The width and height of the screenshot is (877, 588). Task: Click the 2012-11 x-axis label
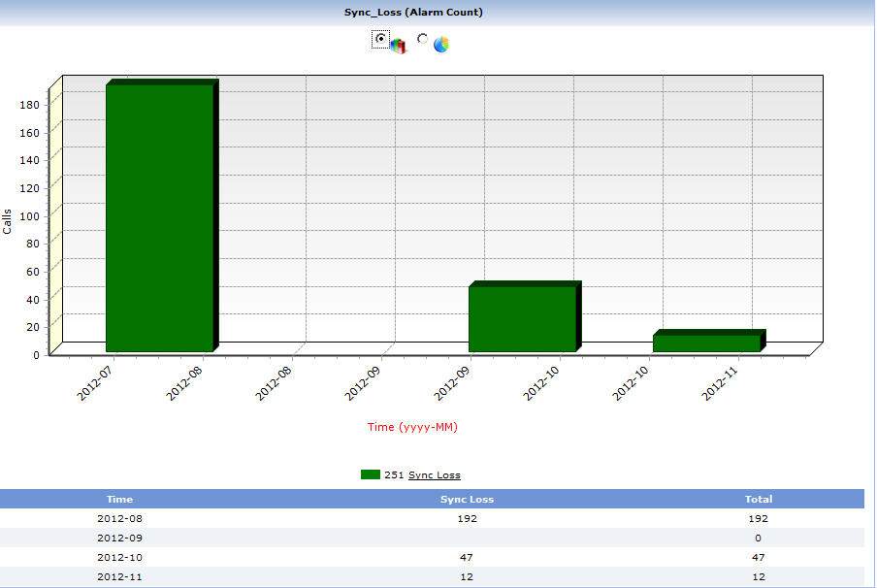(720, 383)
